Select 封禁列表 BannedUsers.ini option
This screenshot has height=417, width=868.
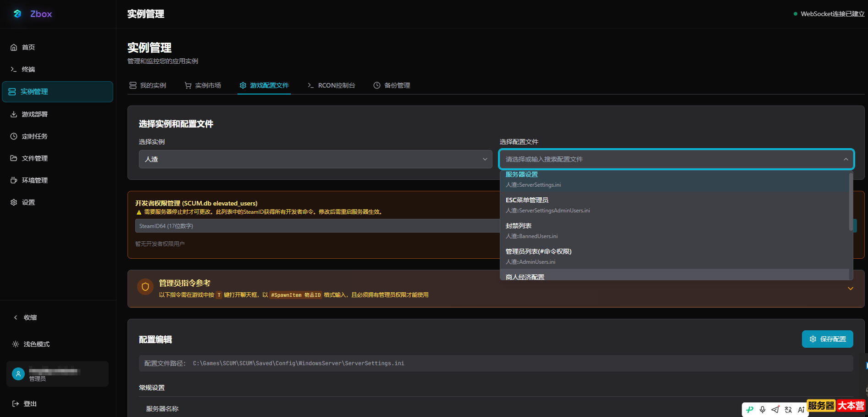[674, 230]
